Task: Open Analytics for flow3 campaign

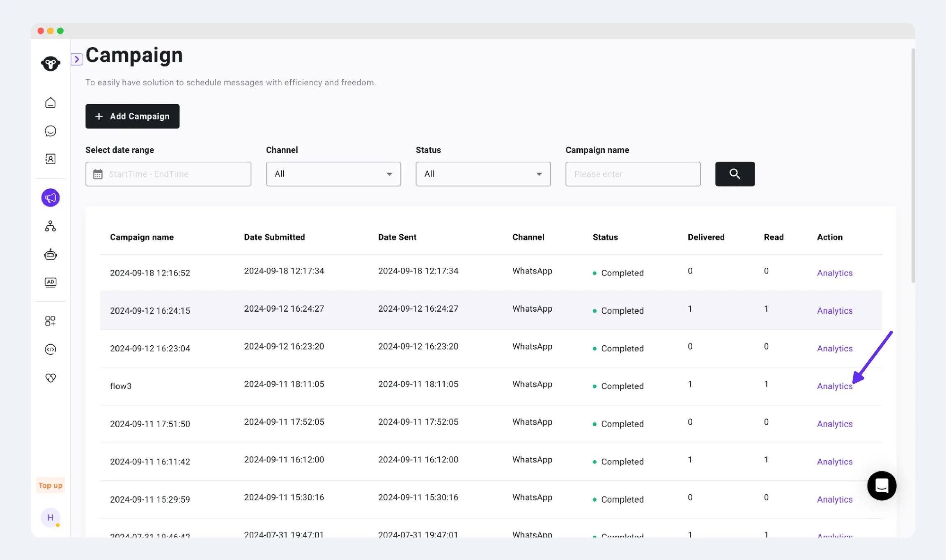Action: point(835,386)
